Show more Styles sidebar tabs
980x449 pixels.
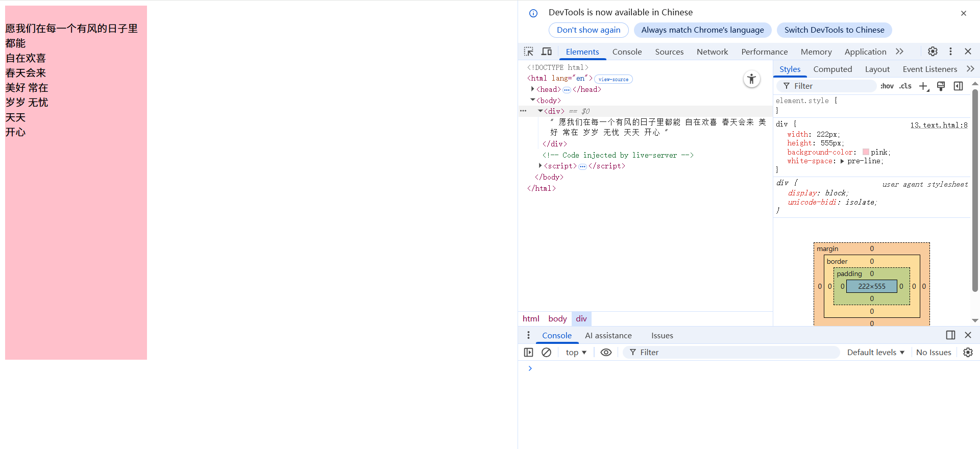[970, 69]
